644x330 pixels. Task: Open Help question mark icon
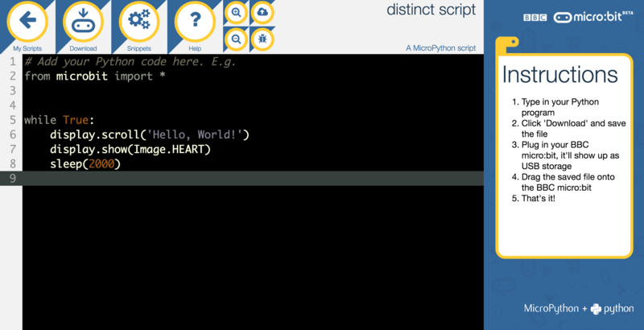pyautogui.click(x=195, y=22)
